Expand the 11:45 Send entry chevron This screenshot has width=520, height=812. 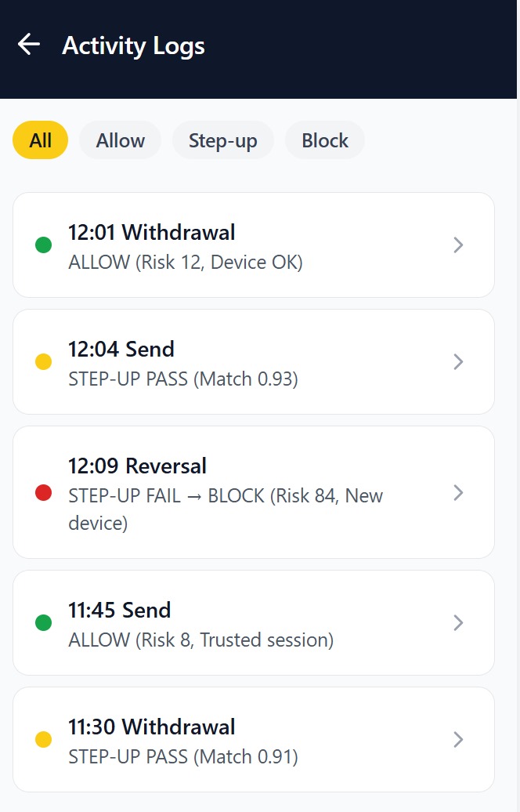coord(459,623)
